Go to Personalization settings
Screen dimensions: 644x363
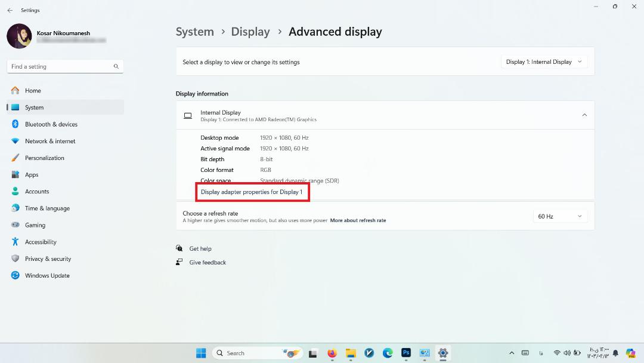(x=66, y=158)
